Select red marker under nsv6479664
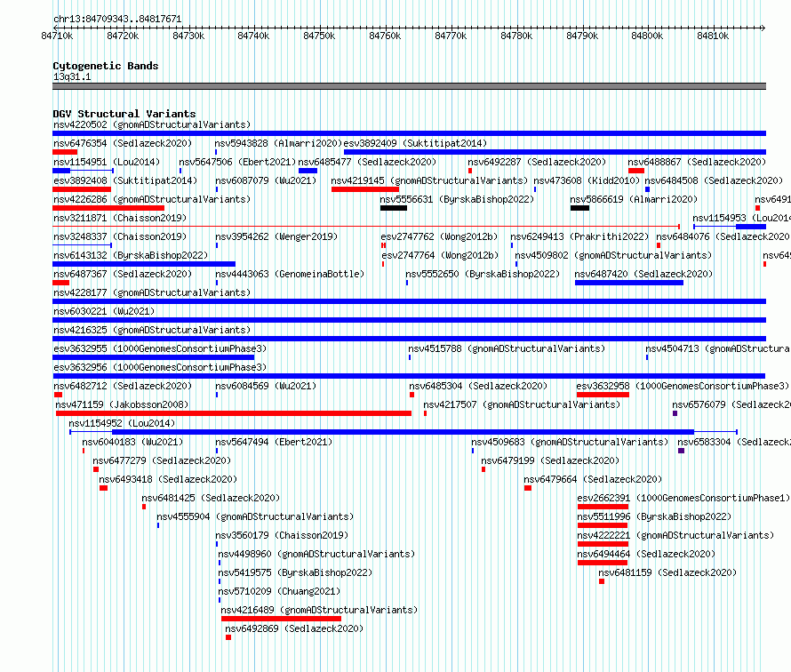Screen dimensions: 791x672 [x=528, y=488]
